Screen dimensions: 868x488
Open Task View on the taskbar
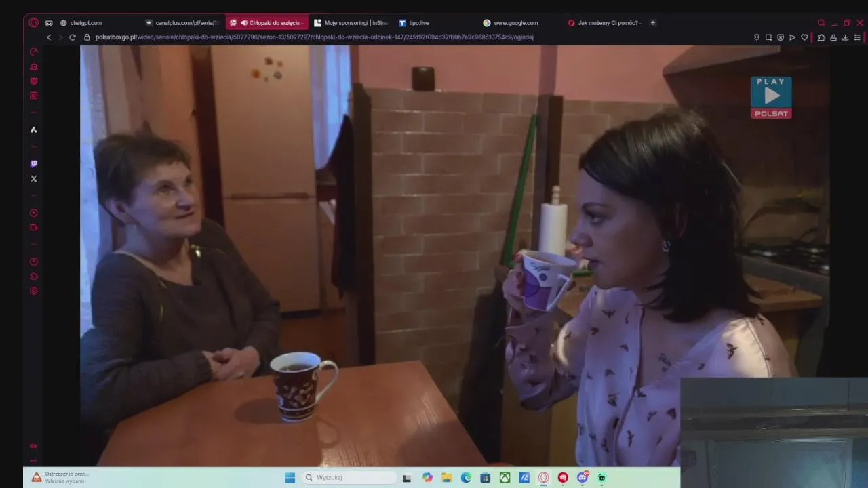pyautogui.click(x=407, y=478)
